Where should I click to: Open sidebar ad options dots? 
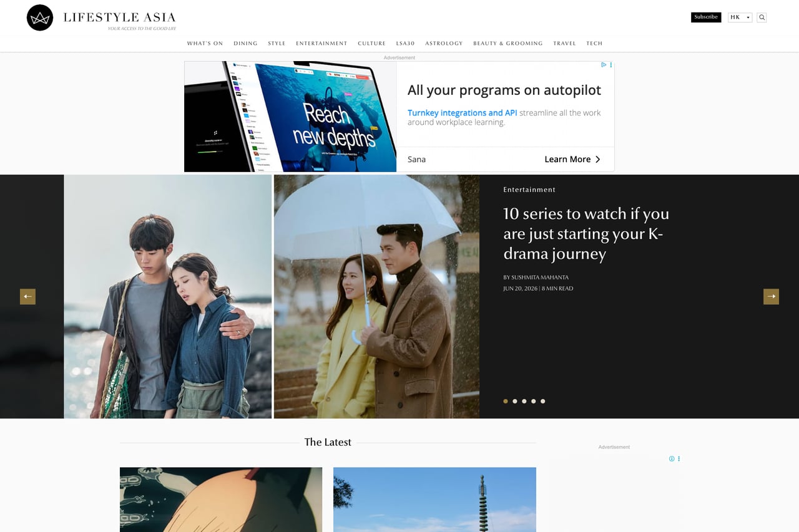679,458
